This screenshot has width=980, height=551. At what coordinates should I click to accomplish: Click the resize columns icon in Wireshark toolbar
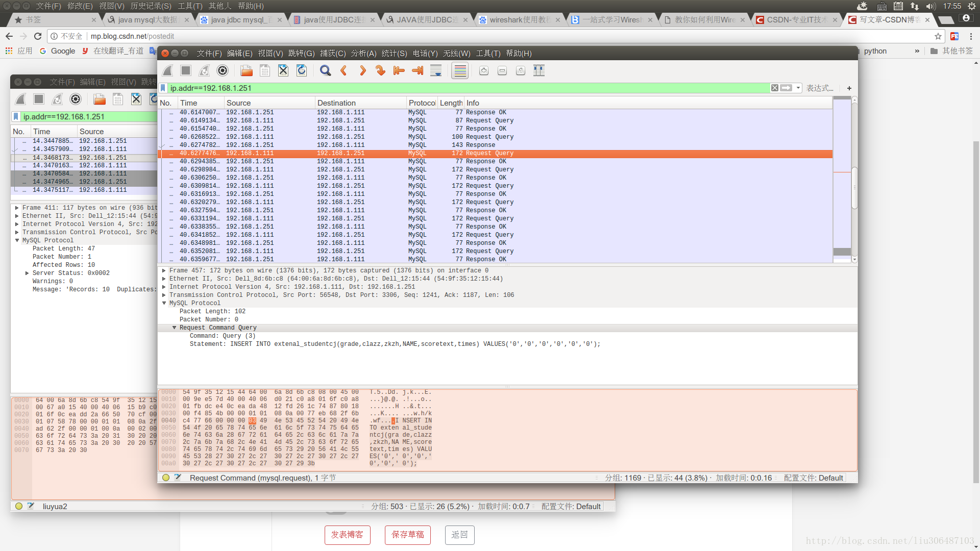[x=539, y=71]
